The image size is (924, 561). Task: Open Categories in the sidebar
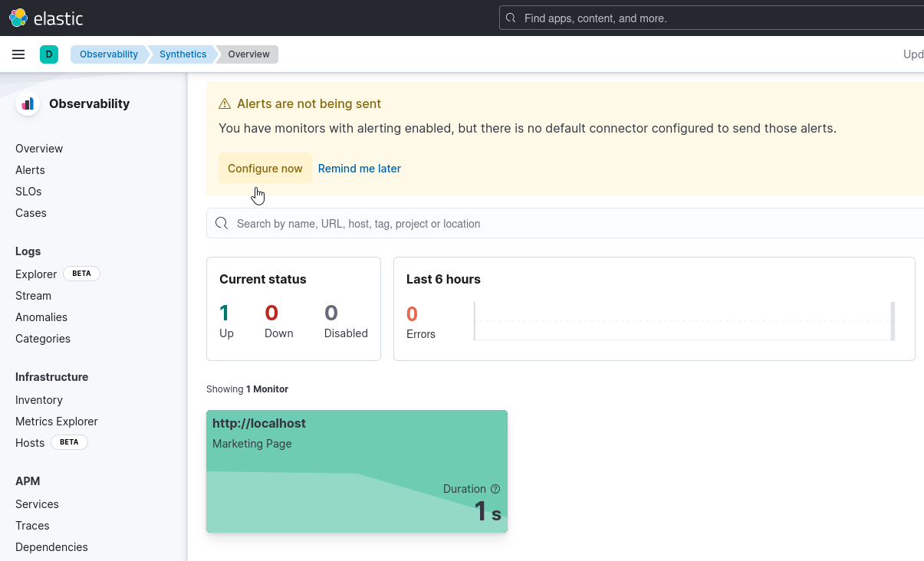(x=43, y=339)
